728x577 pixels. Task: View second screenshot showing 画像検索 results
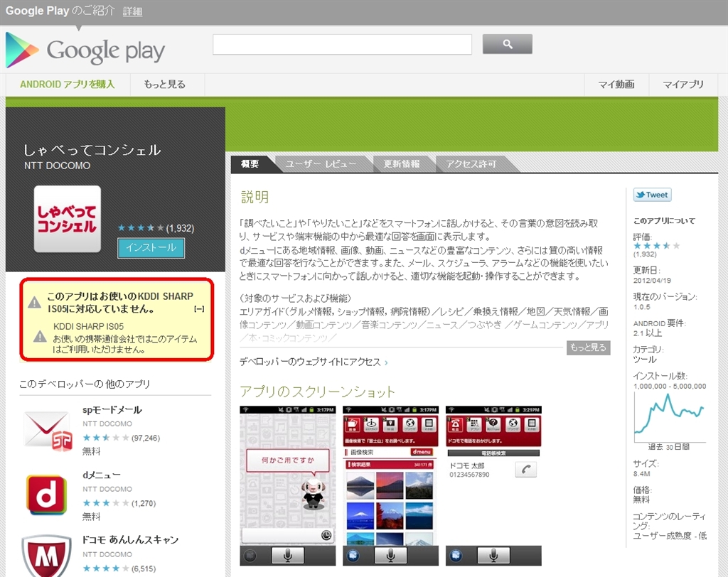tap(390, 485)
